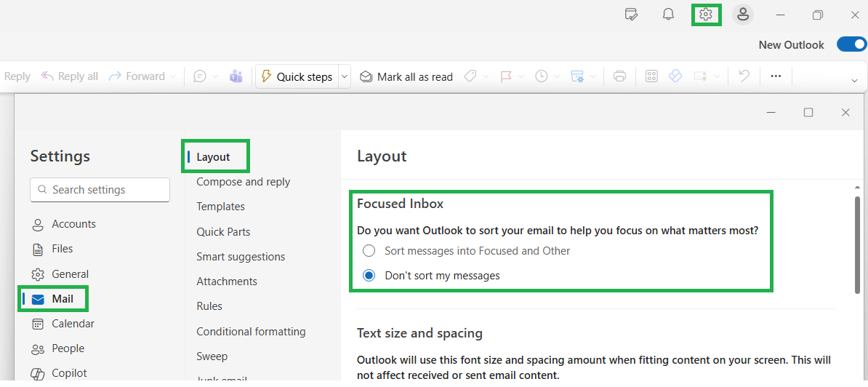
Task: Expand the chat icon dropdown arrow
Action: pyautogui.click(x=216, y=76)
